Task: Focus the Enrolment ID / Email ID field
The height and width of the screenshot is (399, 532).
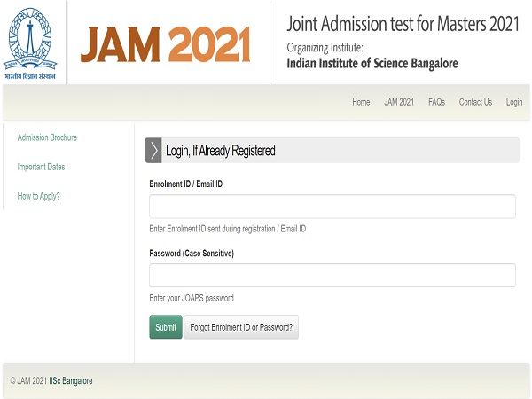Action: pos(332,207)
